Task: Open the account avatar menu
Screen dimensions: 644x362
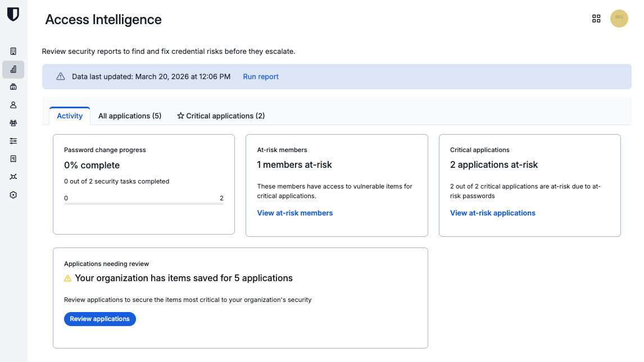Action: [x=619, y=19]
